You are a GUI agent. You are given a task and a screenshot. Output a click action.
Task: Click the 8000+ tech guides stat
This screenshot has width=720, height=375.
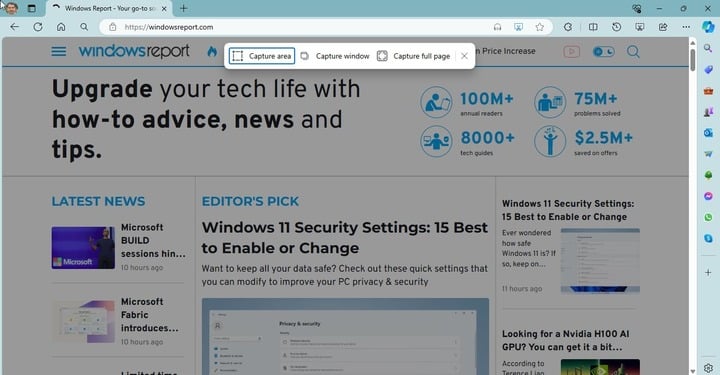click(467, 141)
